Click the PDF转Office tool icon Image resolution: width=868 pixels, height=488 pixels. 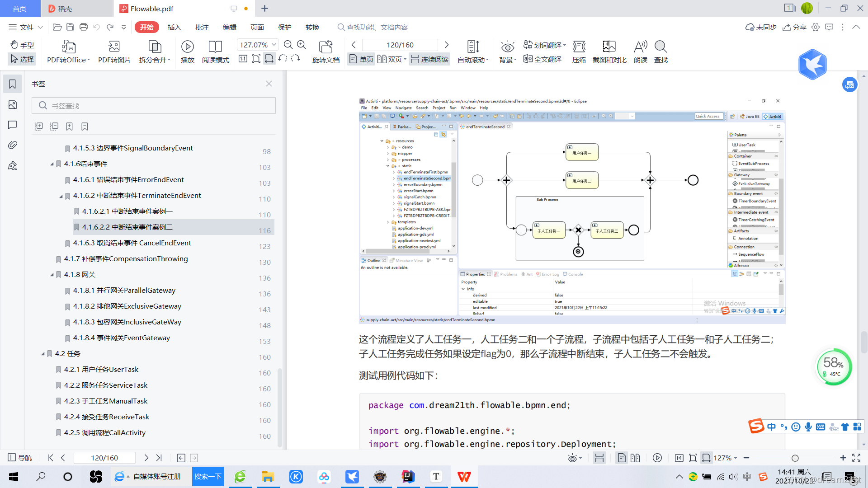click(68, 47)
